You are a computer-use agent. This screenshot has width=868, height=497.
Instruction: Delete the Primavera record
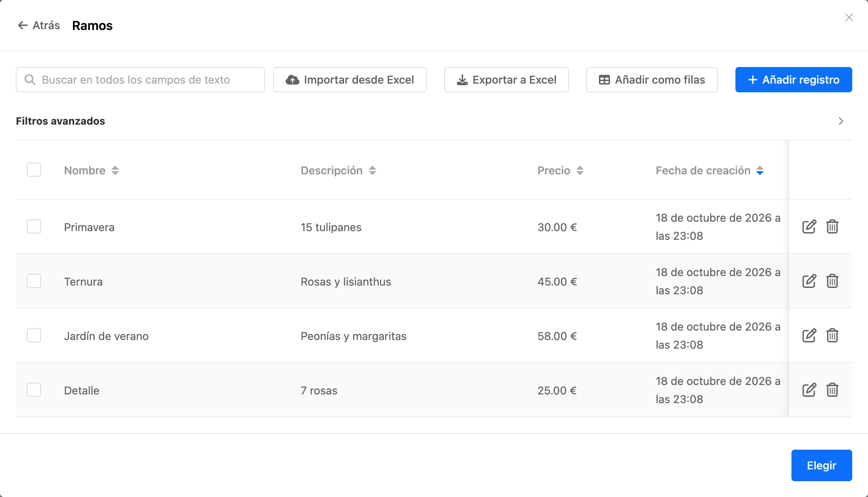[832, 226]
